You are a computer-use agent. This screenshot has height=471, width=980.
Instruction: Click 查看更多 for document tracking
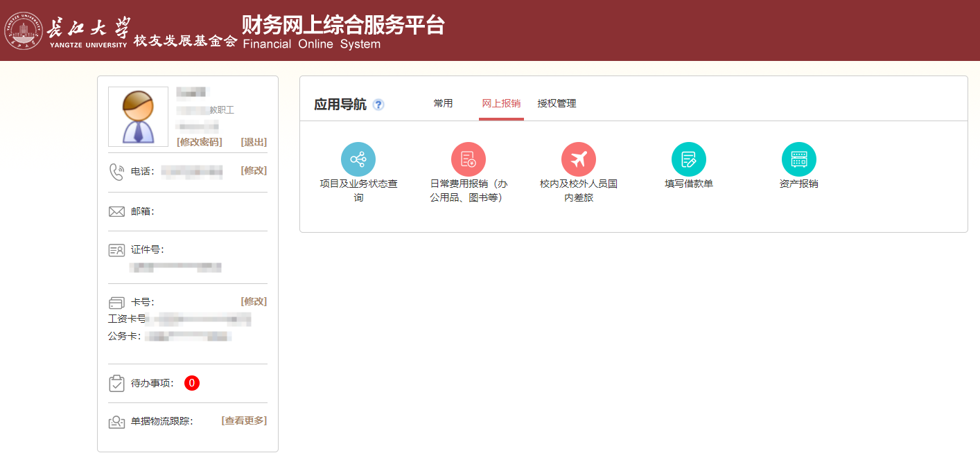(x=244, y=420)
